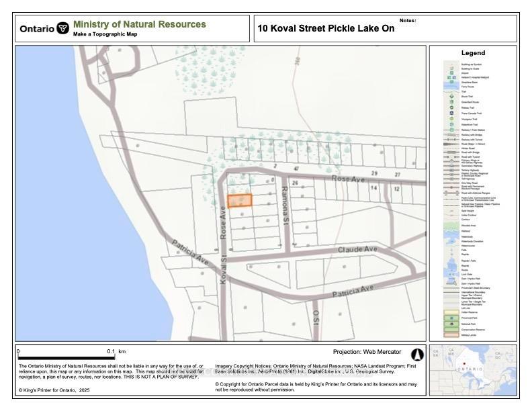Click the Waterfront Trail legend icon
Viewport: 532px width, 411px height.
click(x=451, y=124)
